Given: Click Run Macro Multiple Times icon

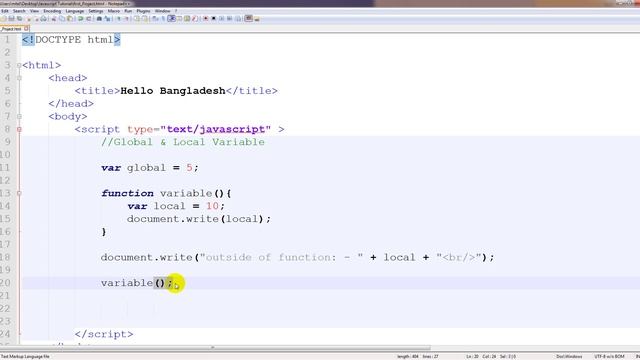Looking at the screenshot, I should tap(229, 18).
